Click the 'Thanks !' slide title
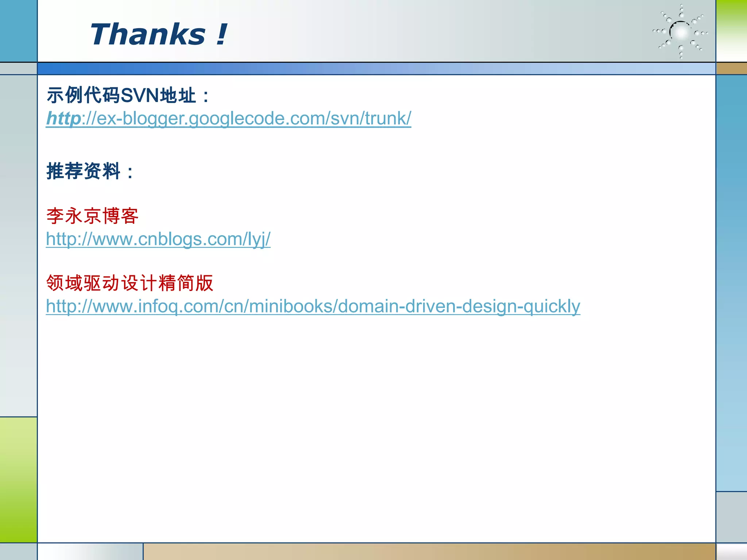747x560 pixels. [159, 34]
